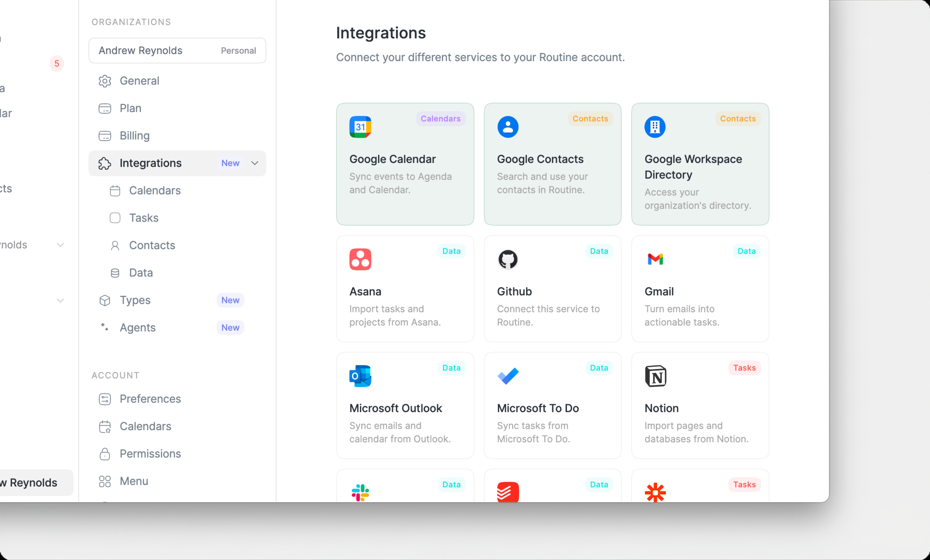Click the Calendars tag on Google Calendar
Screen dimensions: 930x560
click(440, 119)
